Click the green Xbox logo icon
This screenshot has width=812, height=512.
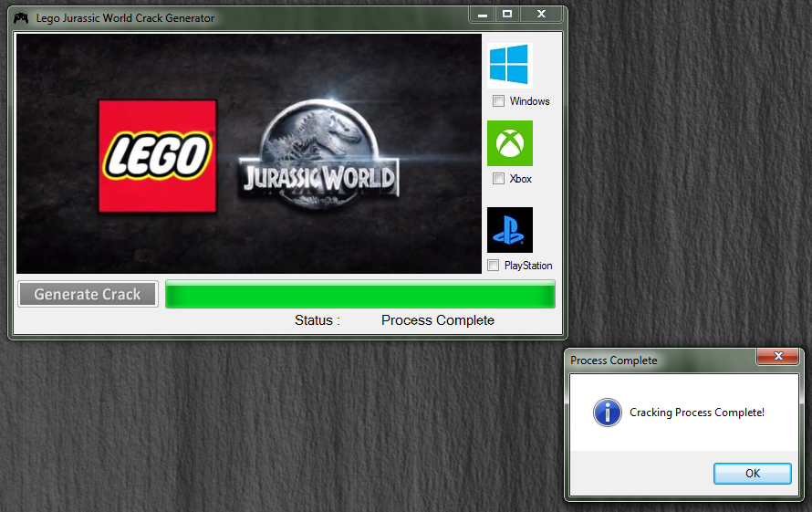[510, 143]
